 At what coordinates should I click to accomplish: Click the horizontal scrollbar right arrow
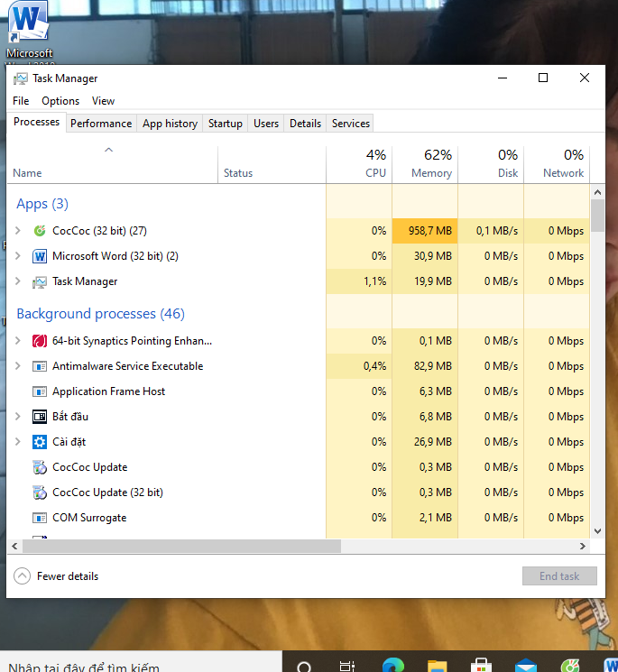pyautogui.click(x=583, y=546)
